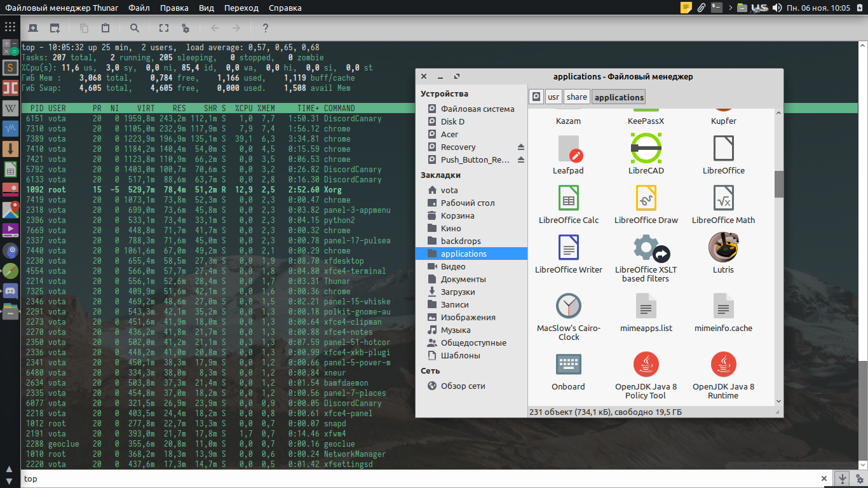The width and height of the screenshot is (868, 488).
Task: Click the fullscreen toggle toolbar icon
Action: click(164, 28)
